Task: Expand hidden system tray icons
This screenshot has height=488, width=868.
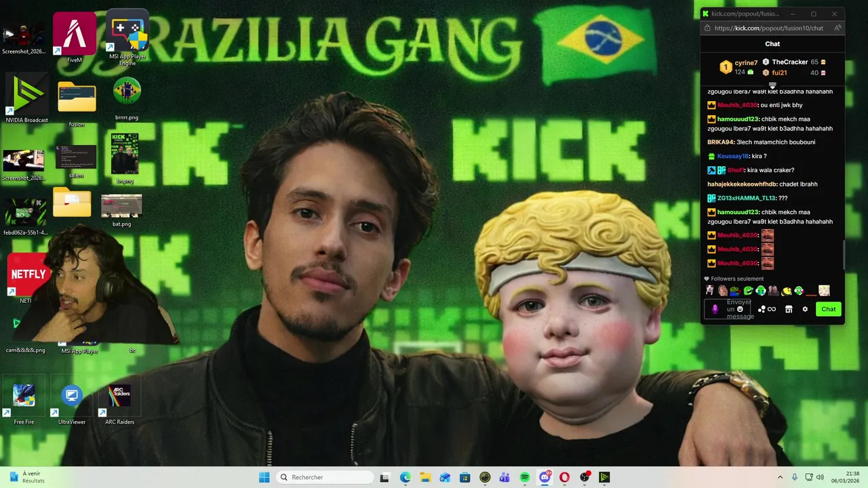Action: click(780, 477)
